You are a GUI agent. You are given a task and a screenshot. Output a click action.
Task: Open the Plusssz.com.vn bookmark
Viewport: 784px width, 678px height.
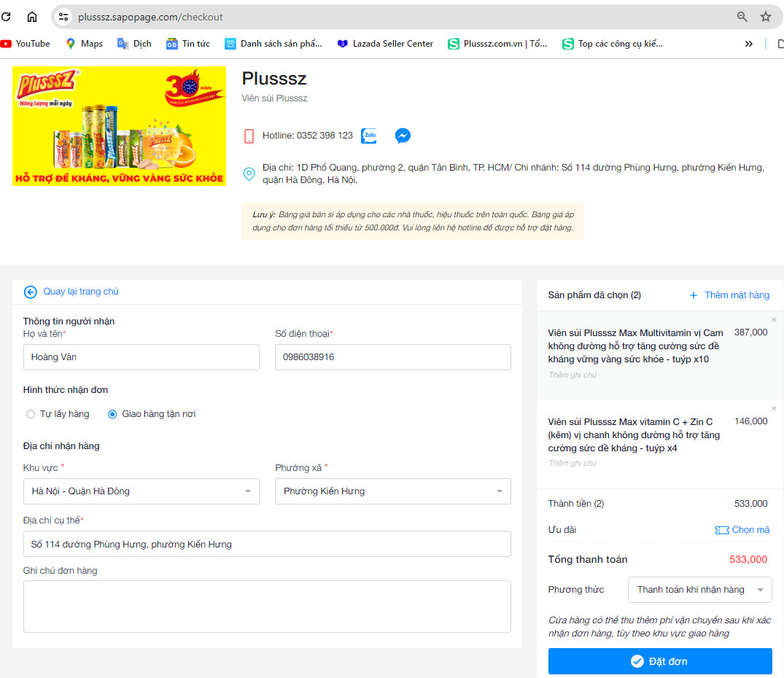497,44
